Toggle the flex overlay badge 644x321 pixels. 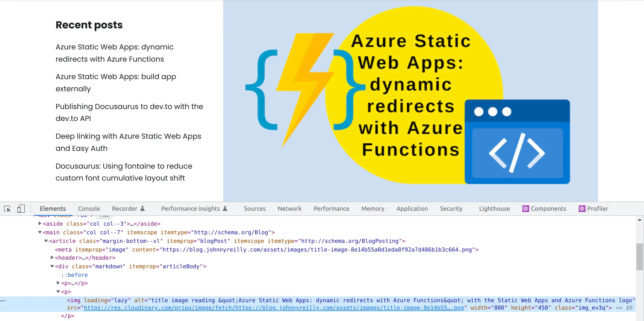tap(104, 216)
